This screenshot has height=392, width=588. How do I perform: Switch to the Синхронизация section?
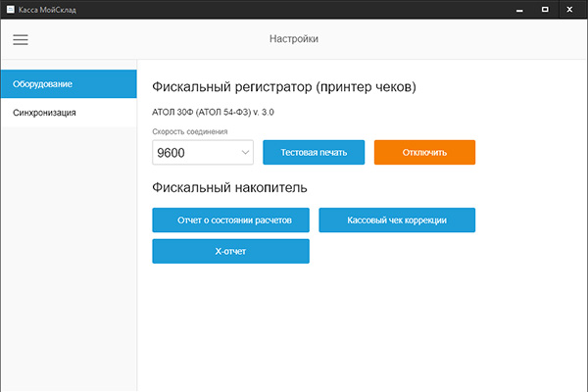tap(69, 113)
